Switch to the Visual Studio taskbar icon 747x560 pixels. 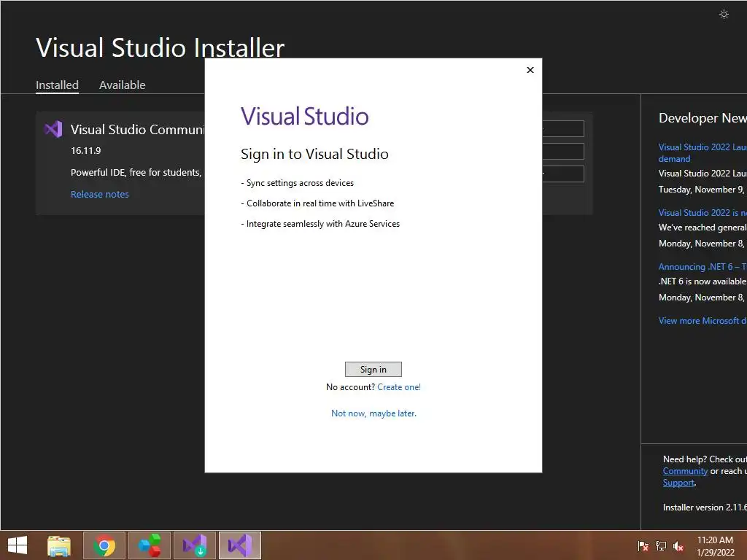click(239, 545)
